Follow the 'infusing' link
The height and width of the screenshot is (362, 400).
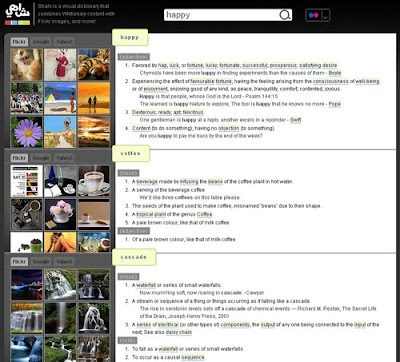click(189, 182)
